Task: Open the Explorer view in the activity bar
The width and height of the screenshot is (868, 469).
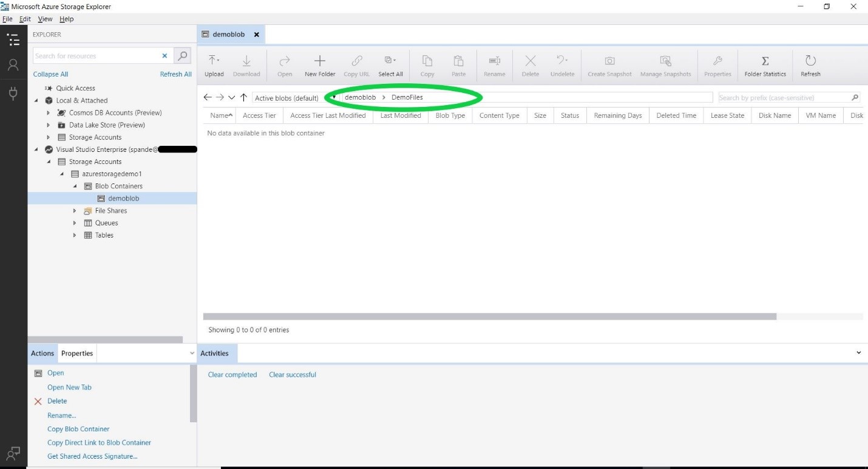Action: (x=13, y=40)
